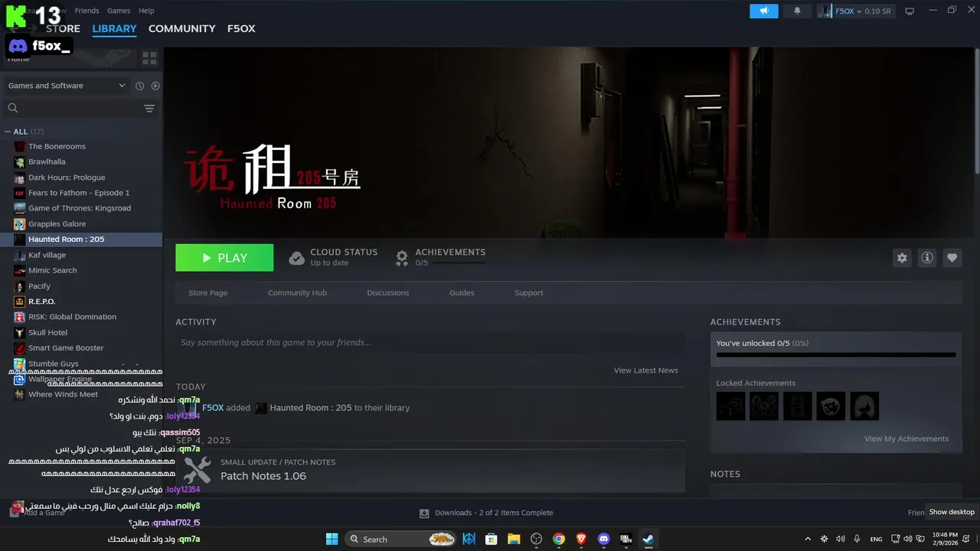Screen dimensions: 980x551
Task: Click the achievements progress bar
Action: [836, 355]
